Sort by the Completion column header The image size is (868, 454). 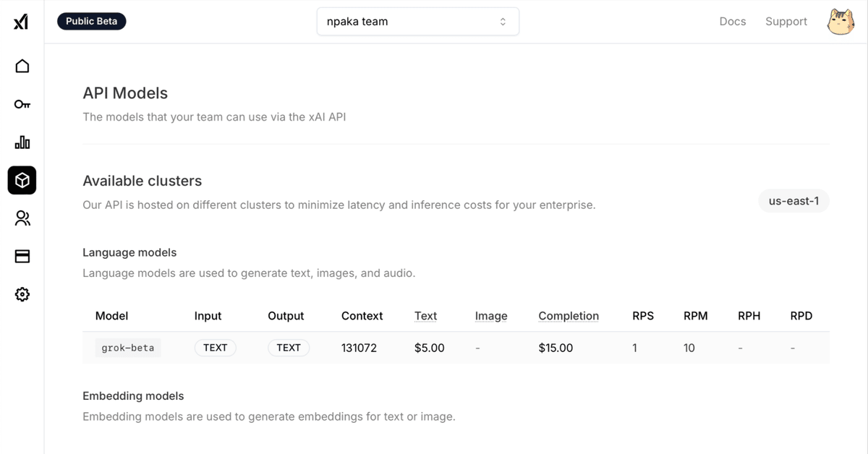tap(569, 316)
